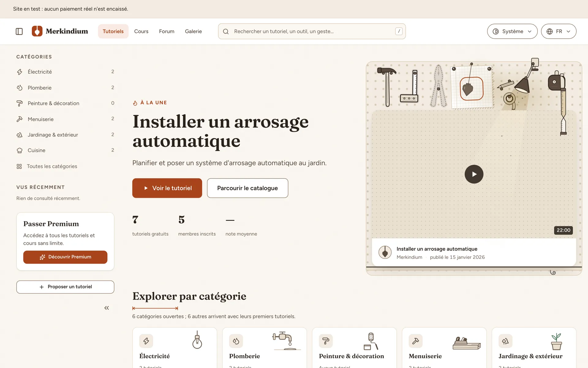Click the Électricité card lightning icon
The height and width of the screenshot is (368, 588).
click(146, 341)
